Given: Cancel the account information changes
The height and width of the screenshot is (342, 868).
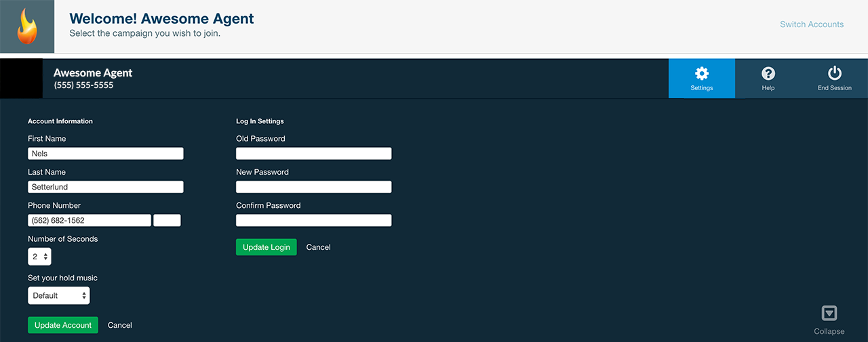Looking at the screenshot, I should [x=120, y=326].
